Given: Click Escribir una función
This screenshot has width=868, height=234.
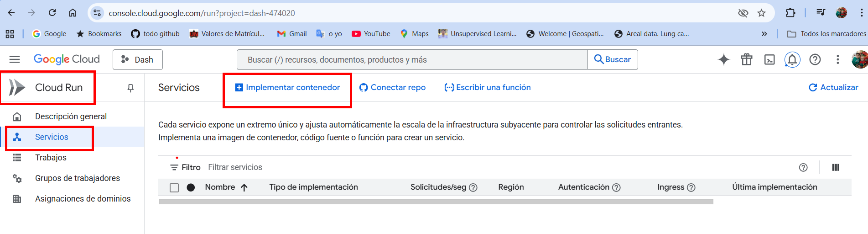Looking at the screenshot, I should 488,87.
